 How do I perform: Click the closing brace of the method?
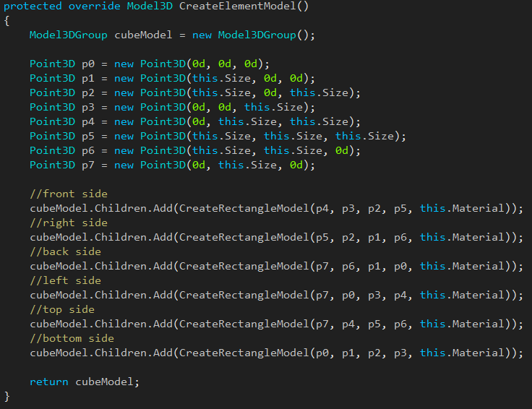7,397
